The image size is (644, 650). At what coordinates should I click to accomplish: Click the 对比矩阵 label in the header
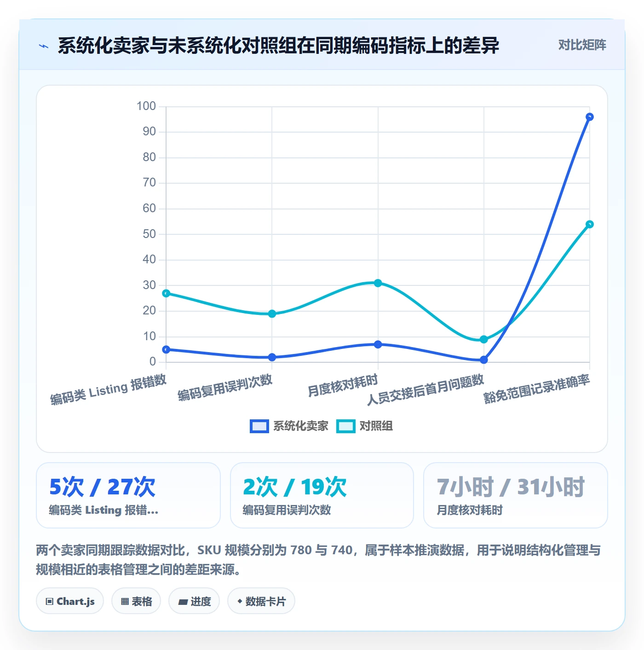click(582, 45)
